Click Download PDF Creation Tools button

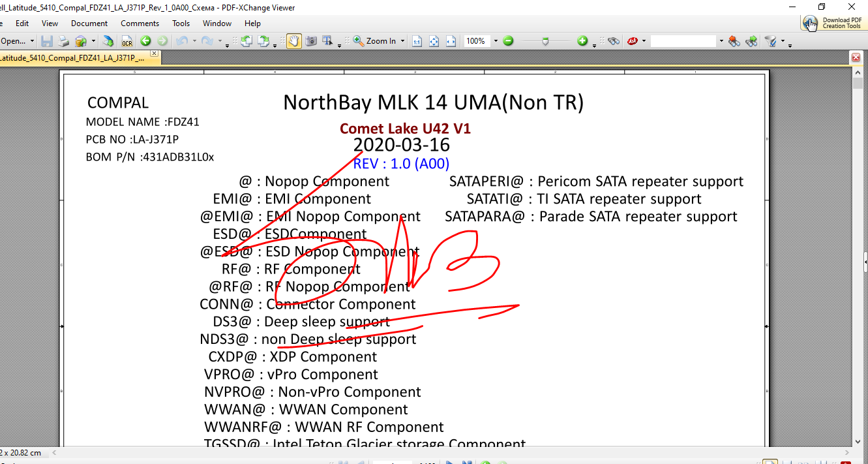(835, 23)
